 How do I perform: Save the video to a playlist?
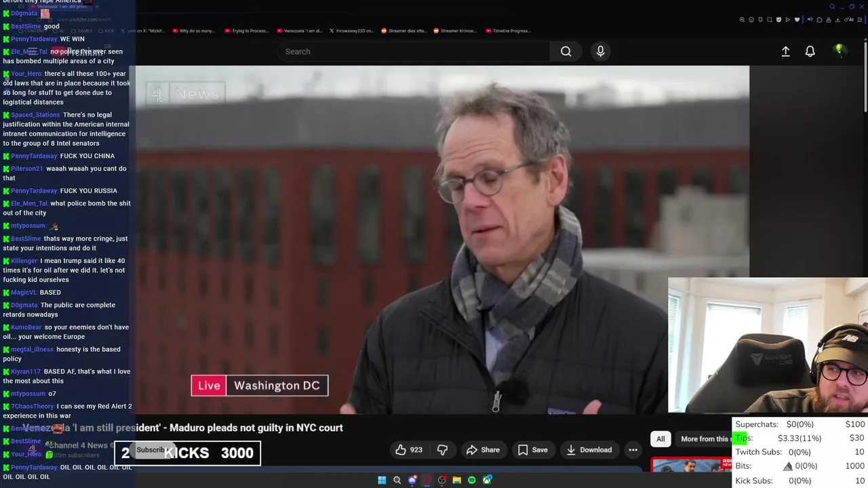point(532,449)
